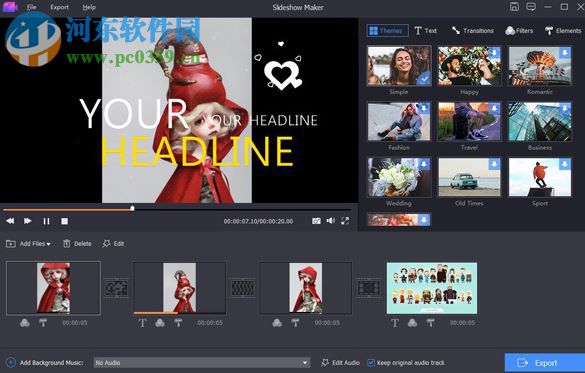Click the Add Background Music plus icon
The width and height of the screenshot is (585, 373).
pos(10,362)
